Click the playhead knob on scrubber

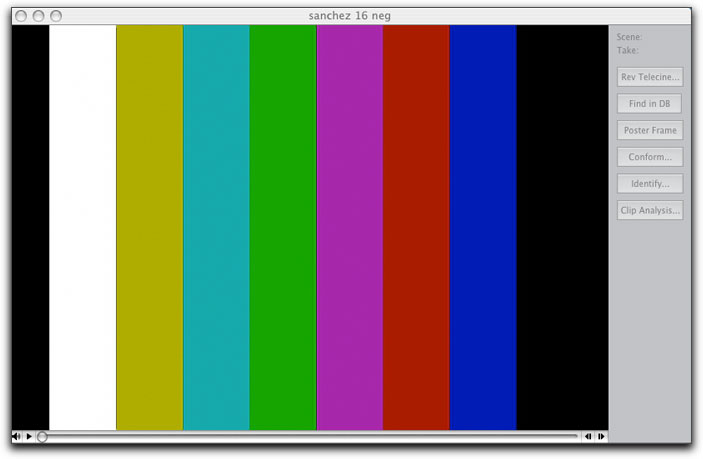42,436
